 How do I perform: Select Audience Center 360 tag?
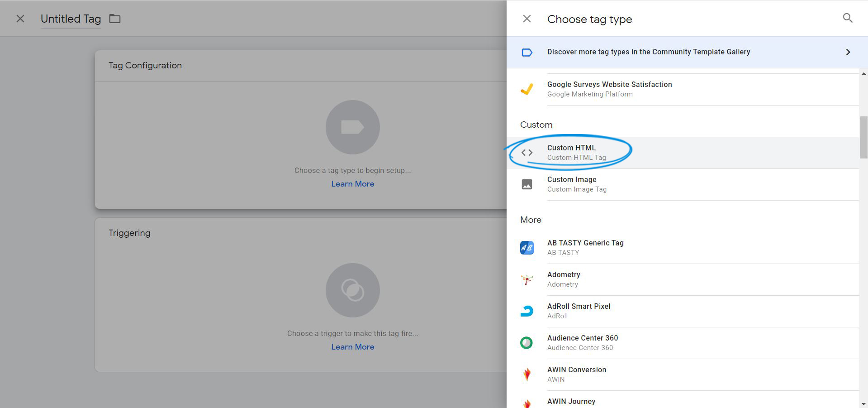pos(683,343)
